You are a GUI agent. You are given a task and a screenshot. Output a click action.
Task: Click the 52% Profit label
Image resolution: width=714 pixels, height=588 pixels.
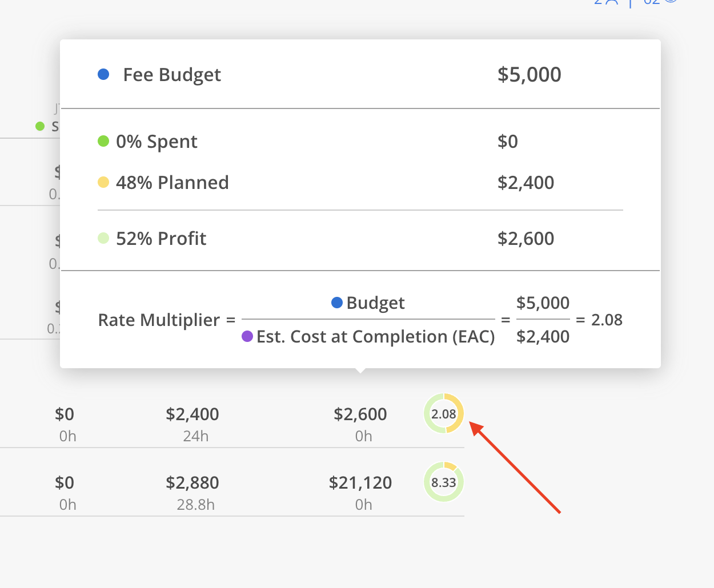pyautogui.click(x=161, y=239)
